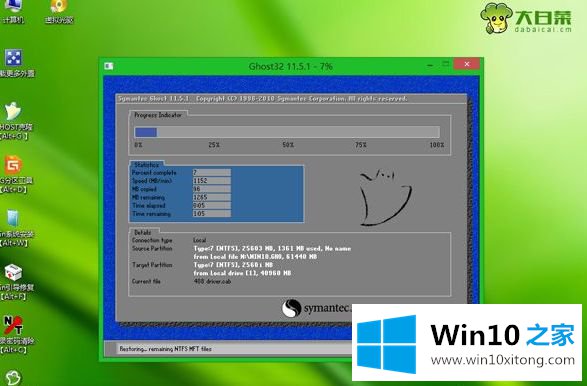This screenshot has width=587, height=386.
Task: Click the 75% progress scale label
Action: [361, 145]
